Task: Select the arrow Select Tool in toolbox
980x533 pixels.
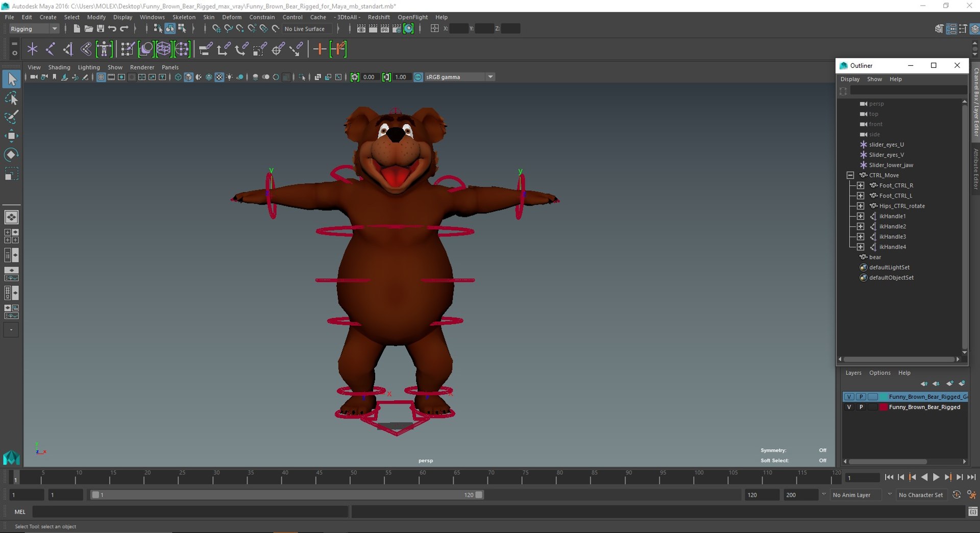Action: pyautogui.click(x=11, y=79)
